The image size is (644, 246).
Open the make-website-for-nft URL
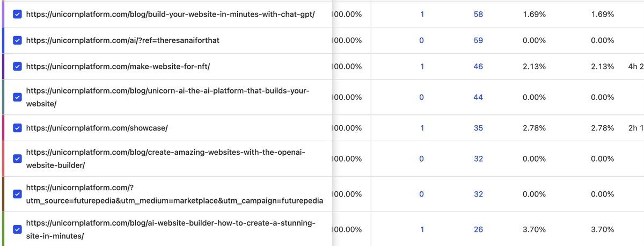118,67
